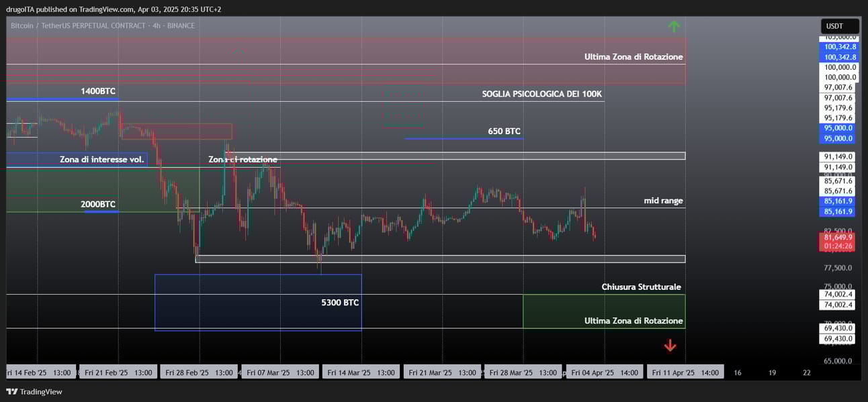Select Ultima Zona di Rotazione label in red zone
Image resolution: width=868 pixels, height=402 pixels.
pyautogui.click(x=634, y=57)
